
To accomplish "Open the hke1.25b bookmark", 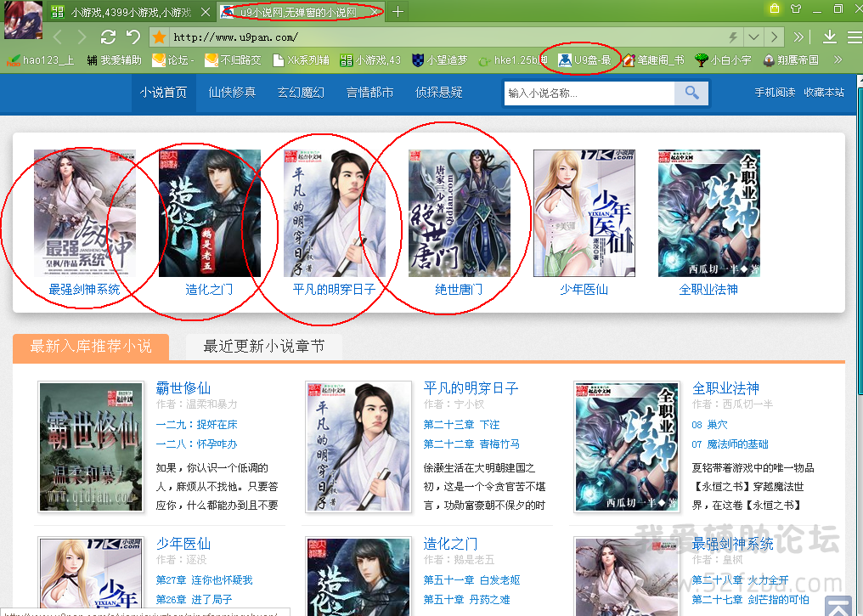I will coord(513,60).
